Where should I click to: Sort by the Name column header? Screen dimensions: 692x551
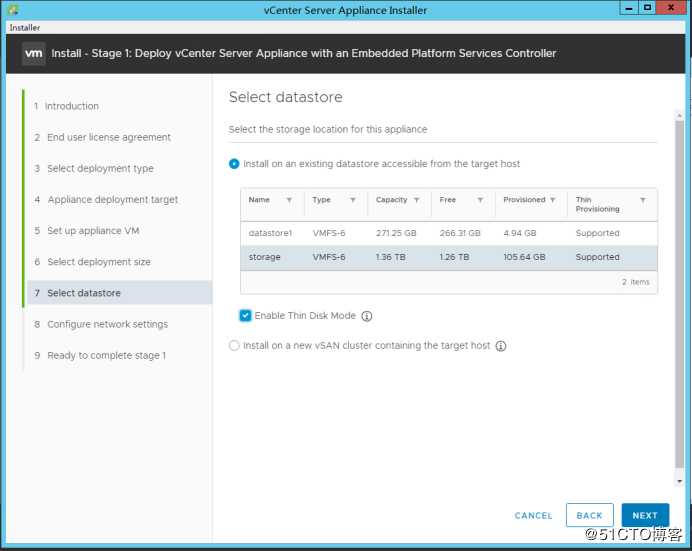point(259,200)
